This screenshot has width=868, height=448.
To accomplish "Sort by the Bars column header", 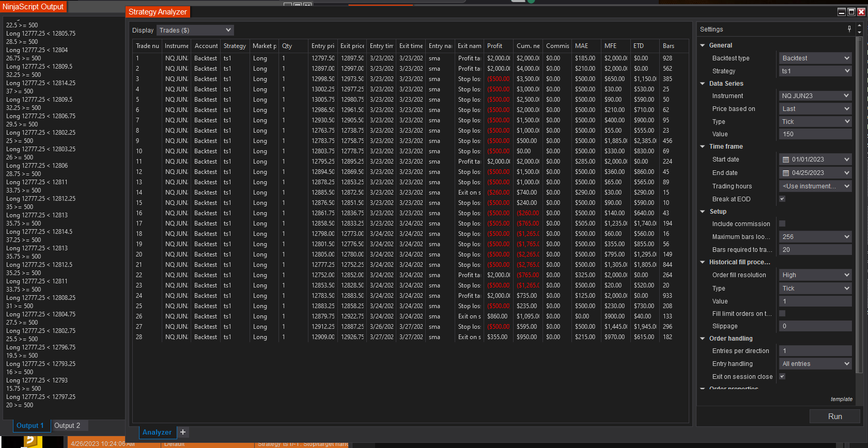I will pyautogui.click(x=674, y=46).
